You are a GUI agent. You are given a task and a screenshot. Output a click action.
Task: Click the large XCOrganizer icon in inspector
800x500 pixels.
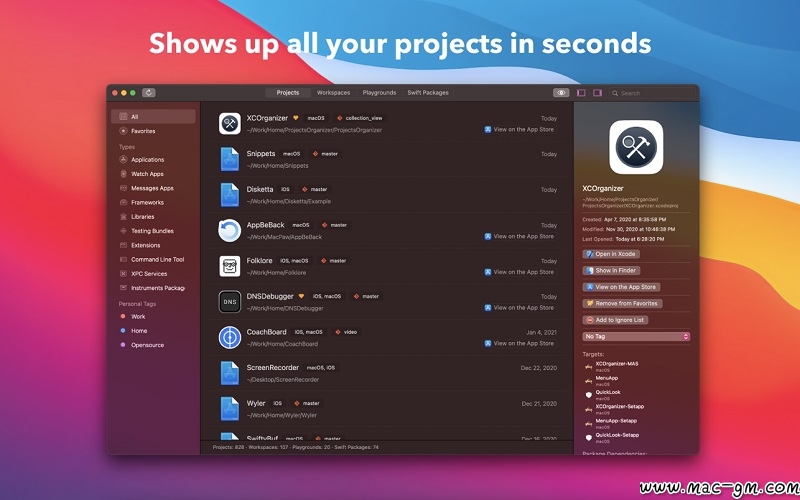[636, 147]
